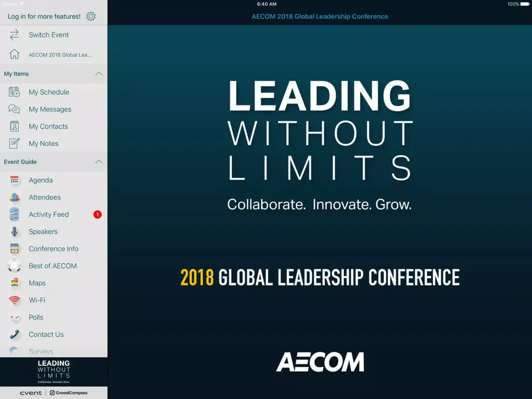Click the 6:40 AM status bar clock

point(266,4)
